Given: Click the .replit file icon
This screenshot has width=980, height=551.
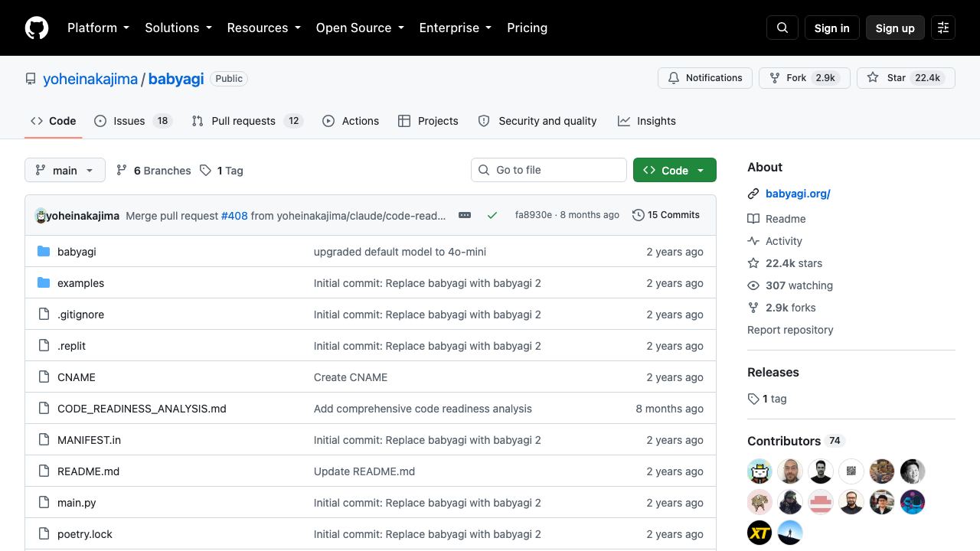Looking at the screenshot, I should pos(44,346).
